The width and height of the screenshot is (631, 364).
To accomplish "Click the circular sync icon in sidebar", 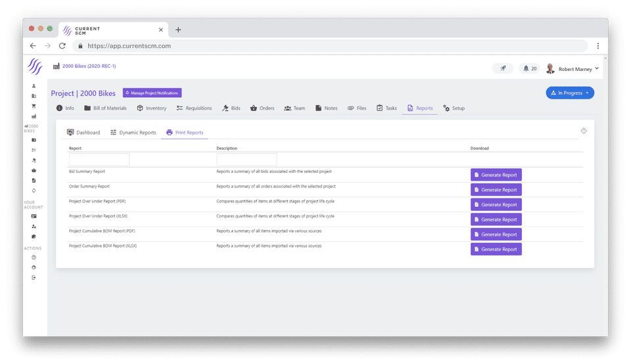I will (x=34, y=191).
